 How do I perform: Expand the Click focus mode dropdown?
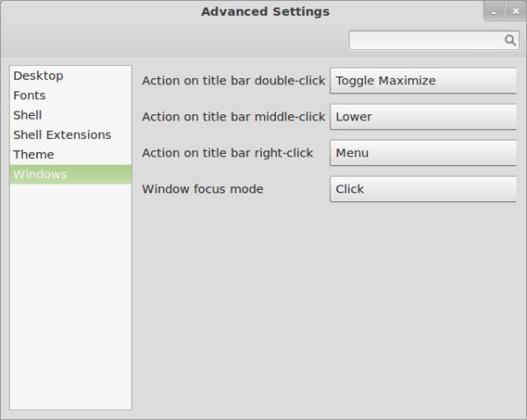[x=423, y=189]
